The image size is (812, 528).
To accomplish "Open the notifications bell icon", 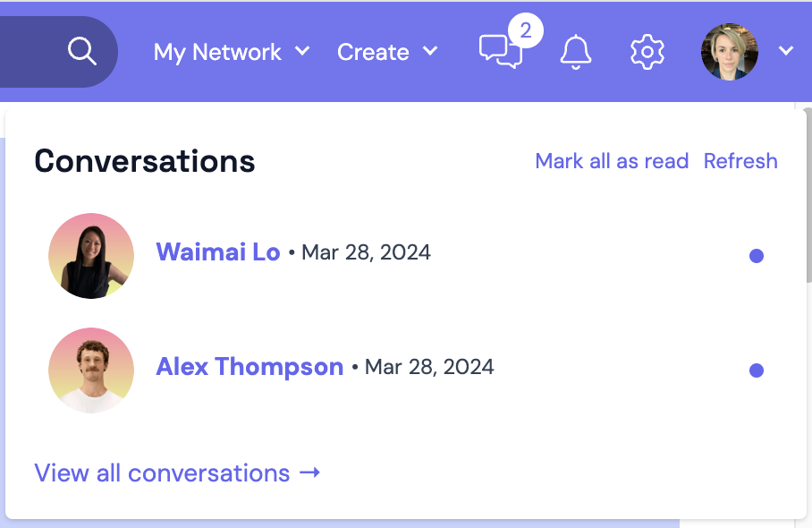I will click(x=576, y=52).
